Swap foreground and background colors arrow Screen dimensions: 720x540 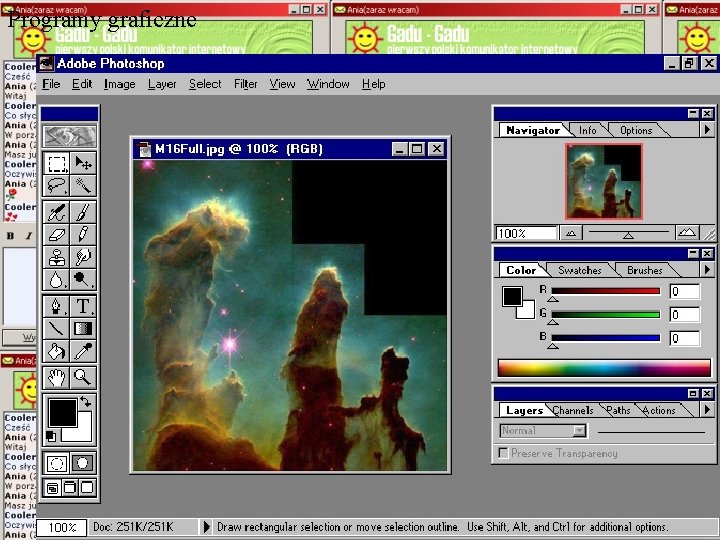point(85,402)
